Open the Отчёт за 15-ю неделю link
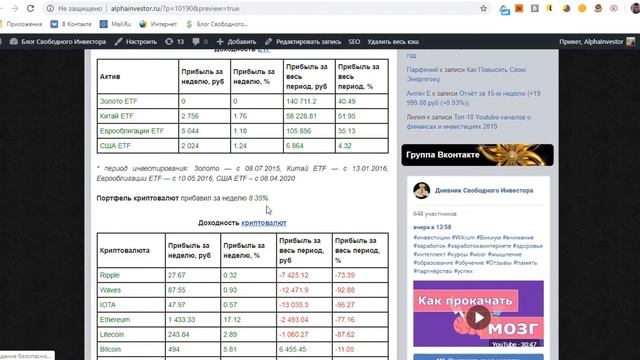This screenshot has height=360, width=640. click(473, 98)
